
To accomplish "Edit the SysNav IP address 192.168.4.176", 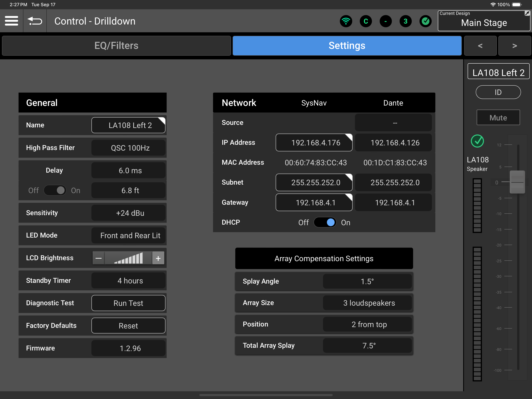I will coord(314,143).
